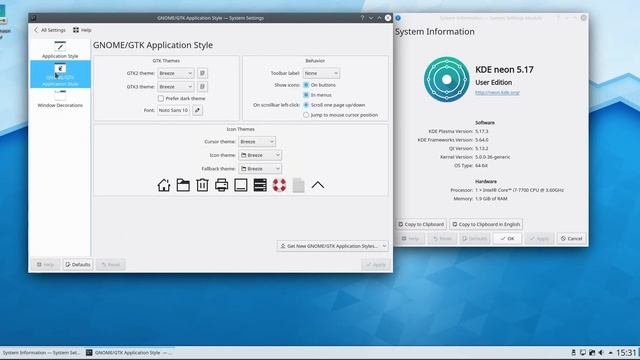The width and height of the screenshot is (640, 360).
Task: Open the Cursor theme dropdown
Action: coord(257,142)
